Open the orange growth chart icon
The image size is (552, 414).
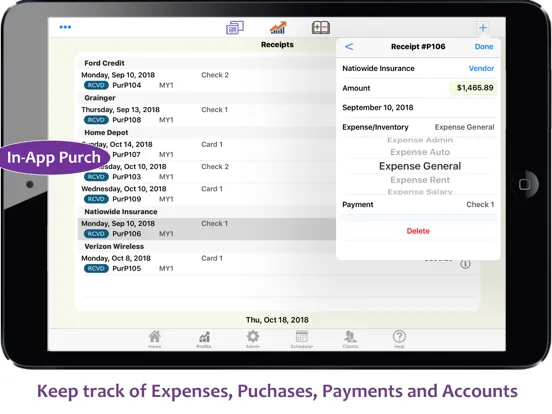coord(278,27)
